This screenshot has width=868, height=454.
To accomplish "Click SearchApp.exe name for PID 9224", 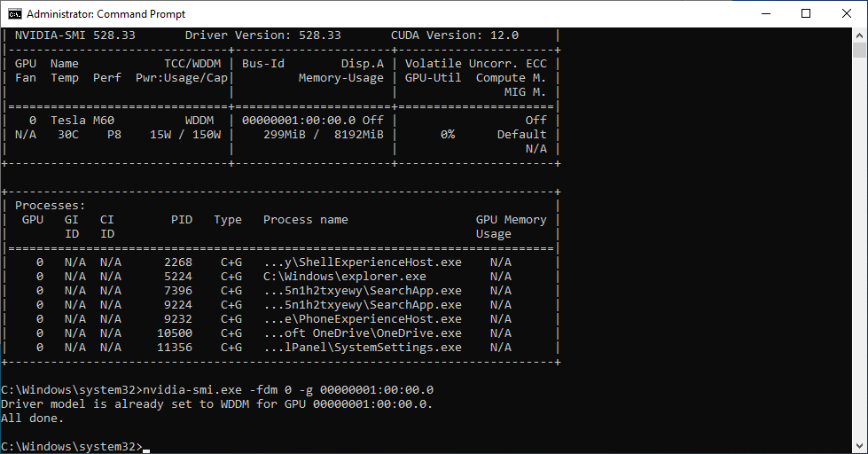I will (x=363, y=305).
